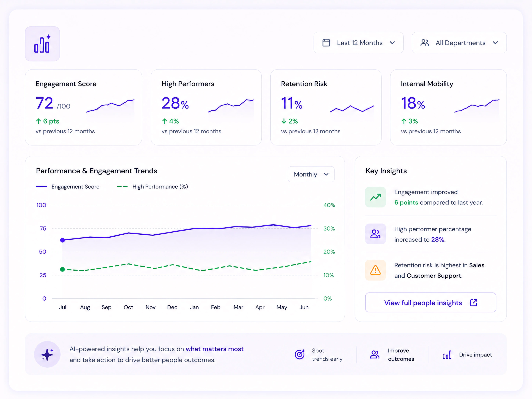This screenshot has height=399, width=532.
Task: Toggle the Engagement Score legend entry
Action: tap(68, 187)
